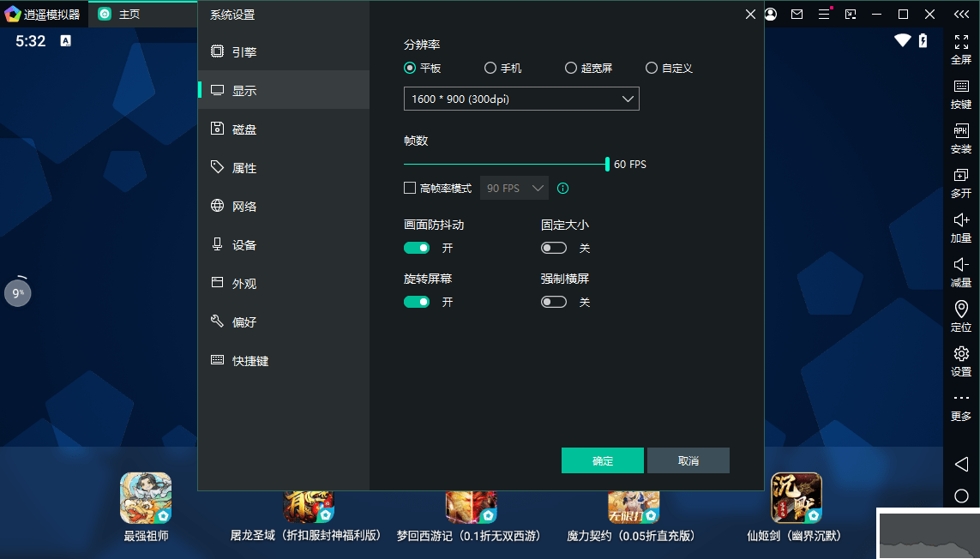
Task: Confirm settings with 确定 button
Action: pos(602,460)
